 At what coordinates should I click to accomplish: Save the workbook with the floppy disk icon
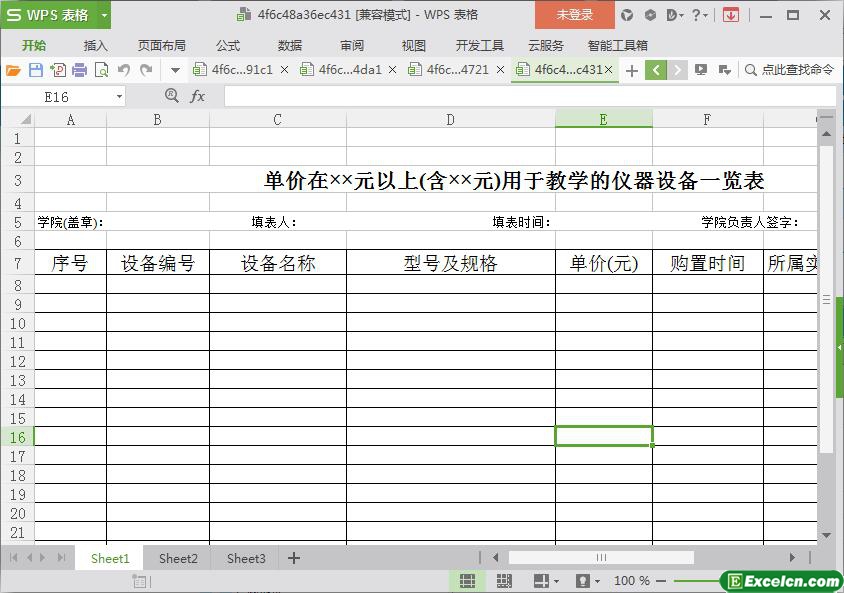[x=36, y=70]
